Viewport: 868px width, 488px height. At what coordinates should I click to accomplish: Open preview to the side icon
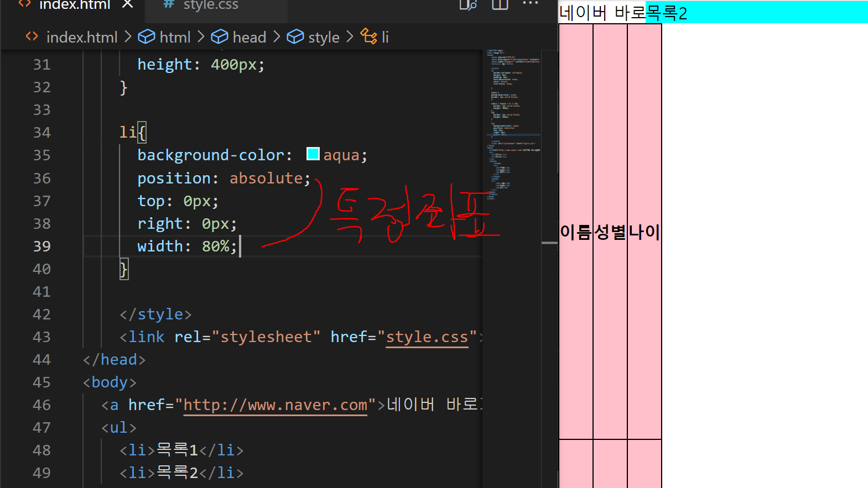tap(468, 5)
